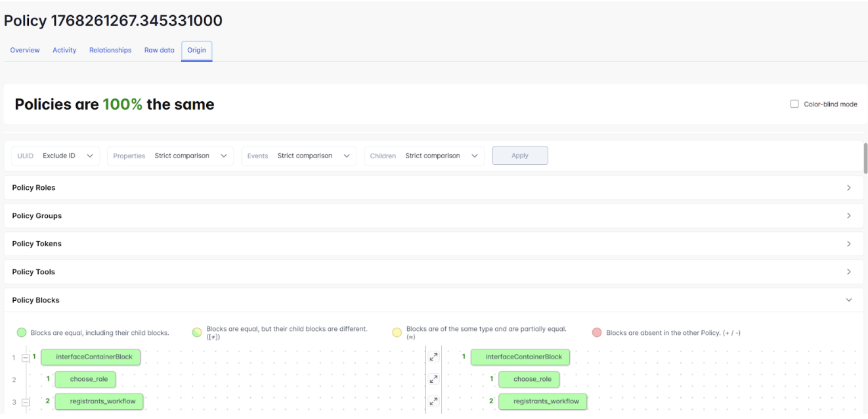Click expand arrows icon beside interfaceContainerBlock row
This screenshot has height=419, width=868.
click(433, 358)
